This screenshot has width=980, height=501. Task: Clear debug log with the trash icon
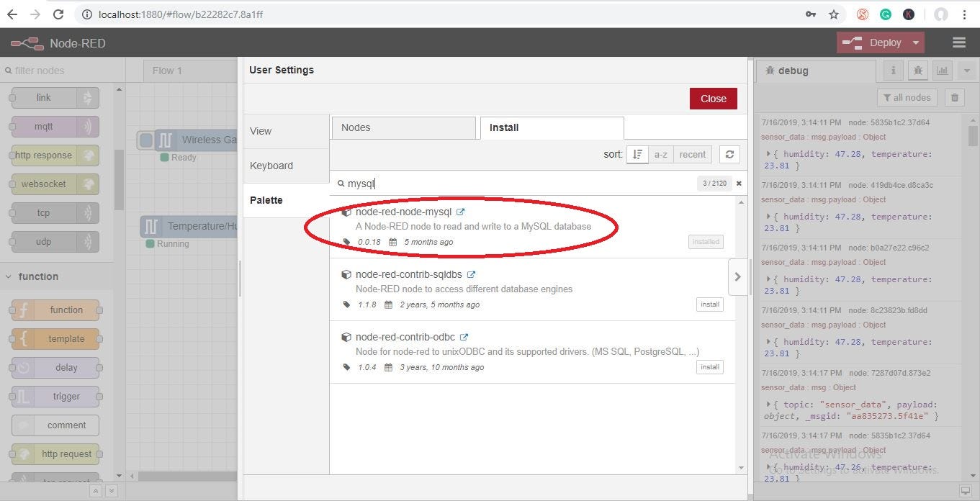coord(954,98)
